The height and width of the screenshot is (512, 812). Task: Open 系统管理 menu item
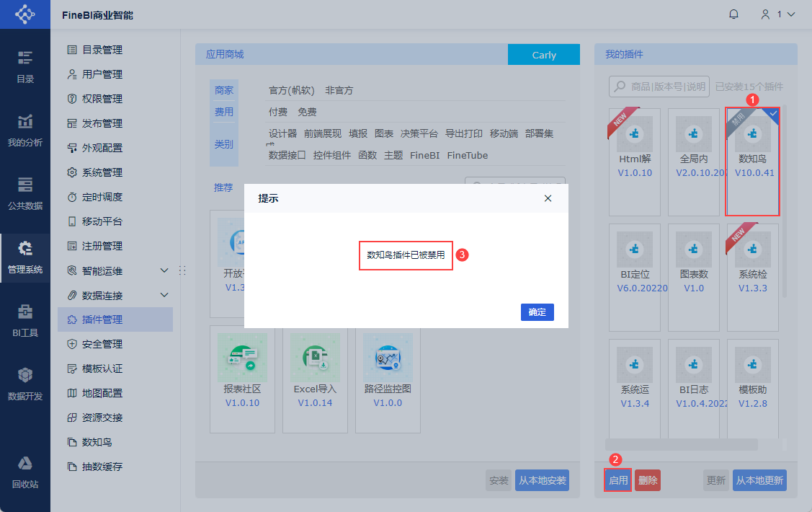coord(115,172)
